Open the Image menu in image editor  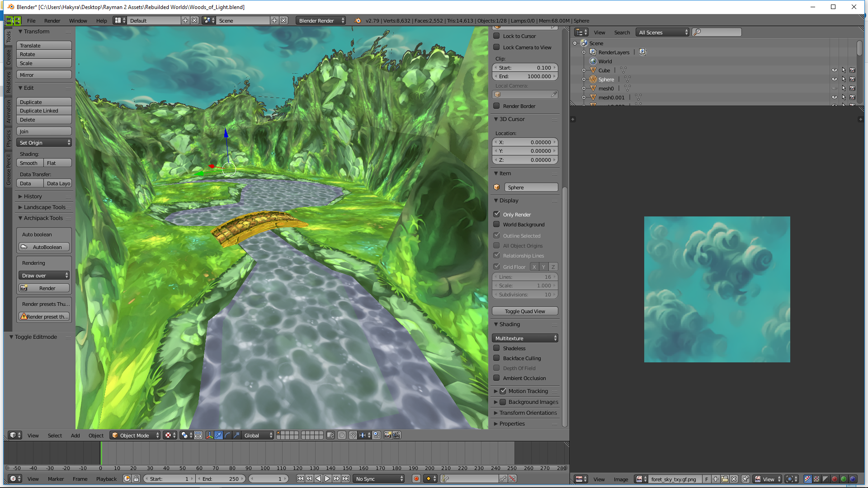coord(621,479)
